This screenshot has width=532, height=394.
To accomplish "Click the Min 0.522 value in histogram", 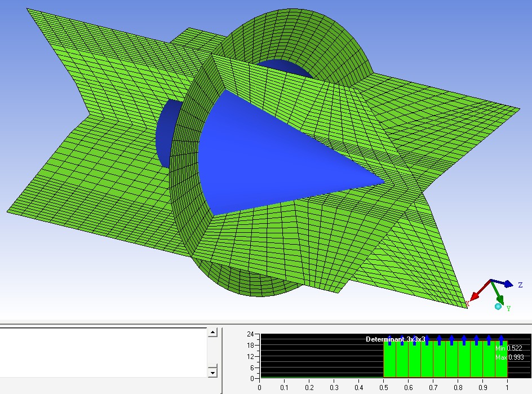I will tap(508, 348).
